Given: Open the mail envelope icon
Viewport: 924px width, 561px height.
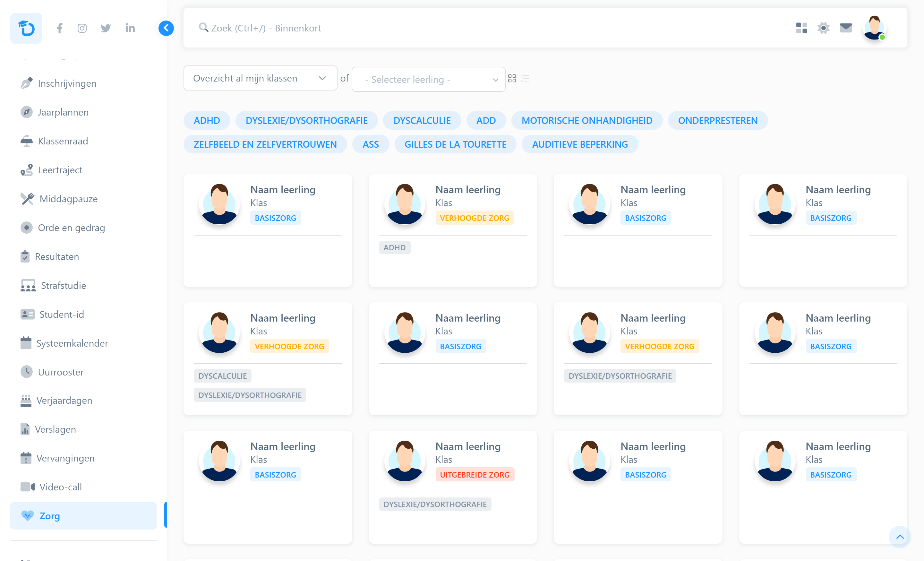Looking at the screenshot, I should click(x=846, y=28).
